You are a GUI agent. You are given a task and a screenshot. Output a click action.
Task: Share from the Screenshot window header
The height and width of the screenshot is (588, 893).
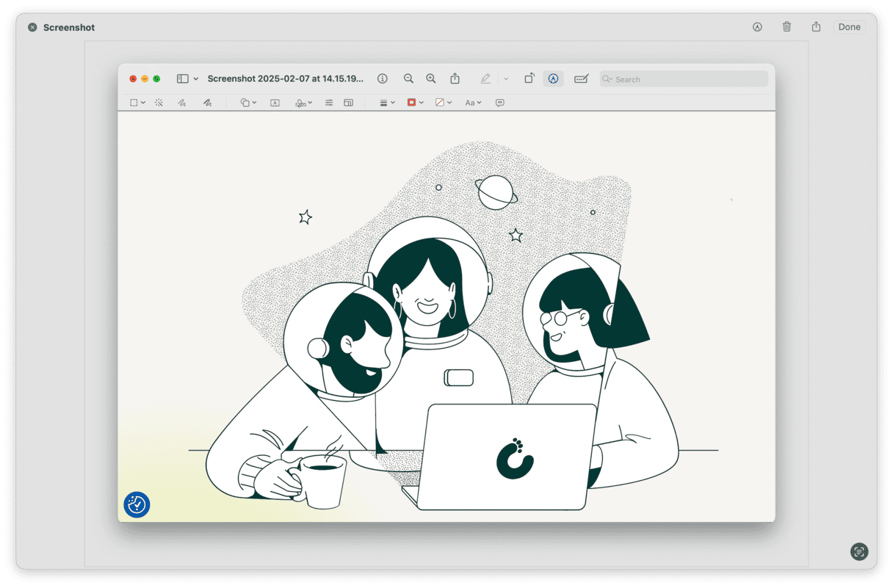point(816,27)
